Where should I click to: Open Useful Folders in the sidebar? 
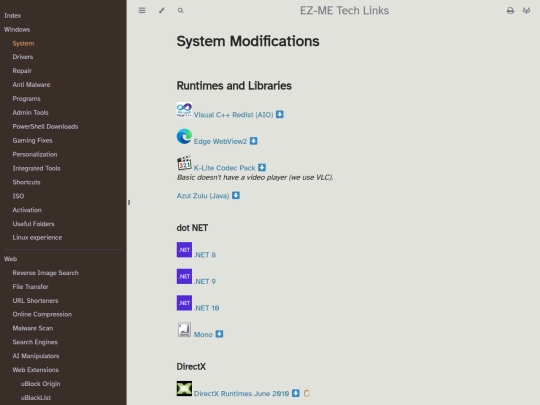pyautogui.click(x=33, y=224)
